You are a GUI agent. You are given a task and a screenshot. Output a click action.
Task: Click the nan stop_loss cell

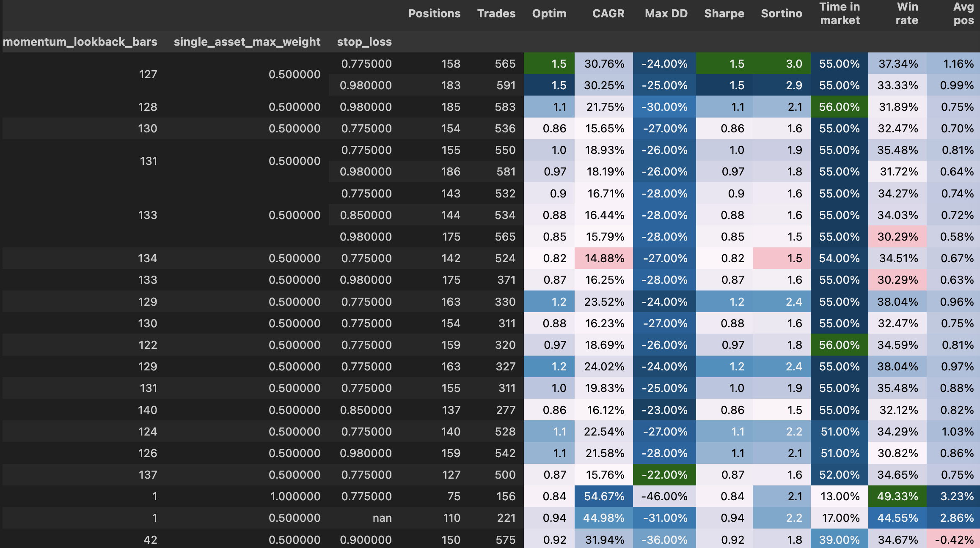[382, 518]
